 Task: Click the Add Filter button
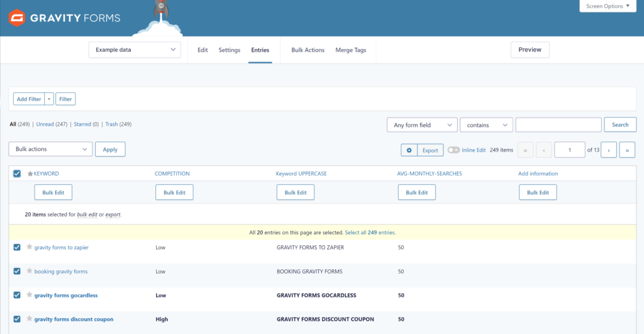click(x=29, y=99)
